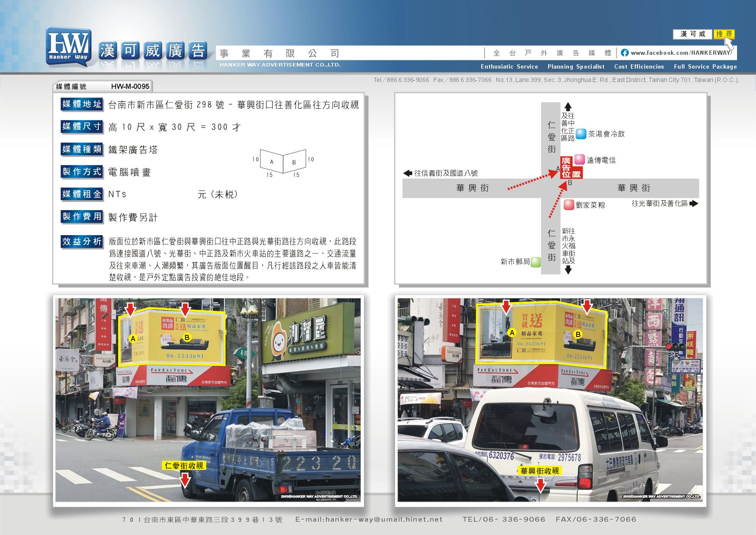Screen dimensions: 756x535
Task: Click the pink 遠傳電信 map marker
Action: (580, 160)
